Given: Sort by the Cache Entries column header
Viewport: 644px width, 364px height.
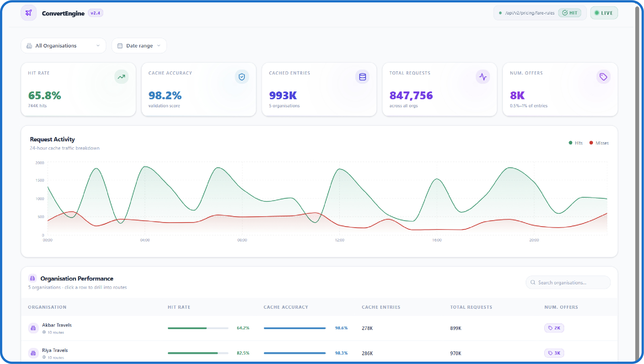Looking at the screenshot, I should pos(381,307).
